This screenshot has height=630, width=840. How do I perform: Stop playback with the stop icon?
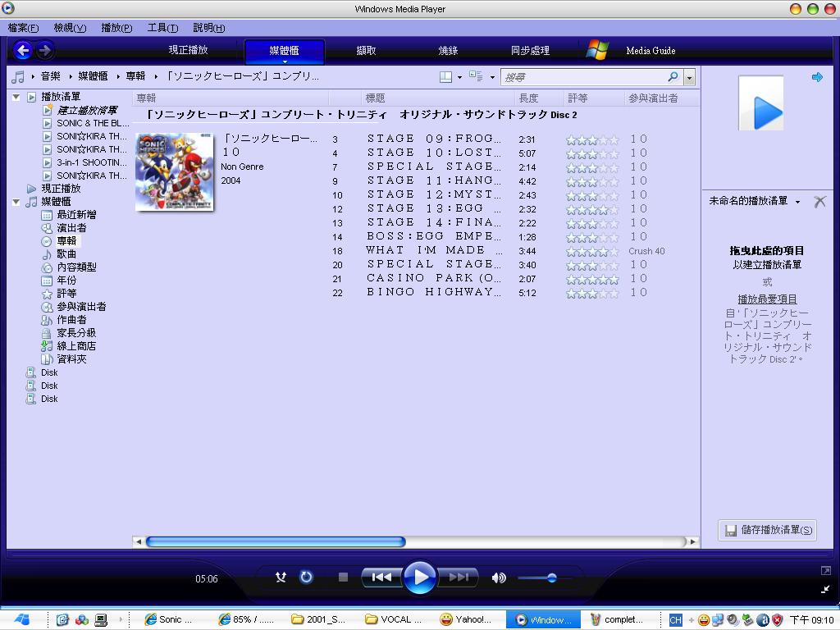pyautogui.click(x=342, y=577)
